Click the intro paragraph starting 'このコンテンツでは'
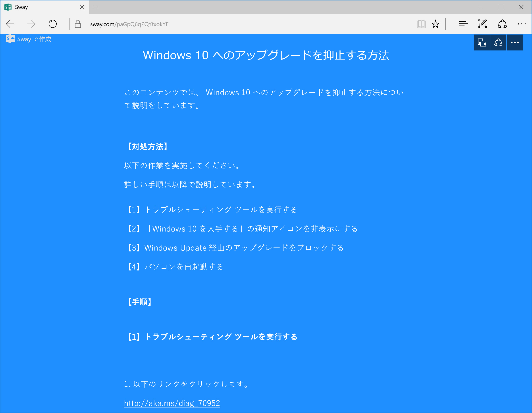Viewport: 532px width, 413px height. (x=264, y=99)
